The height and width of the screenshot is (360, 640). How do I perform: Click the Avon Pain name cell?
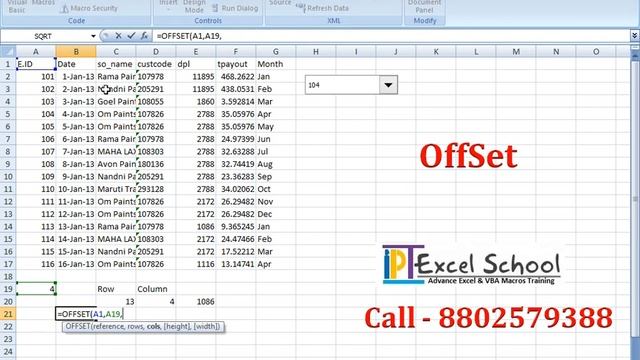pyautogui.click(x=116, y=164)
